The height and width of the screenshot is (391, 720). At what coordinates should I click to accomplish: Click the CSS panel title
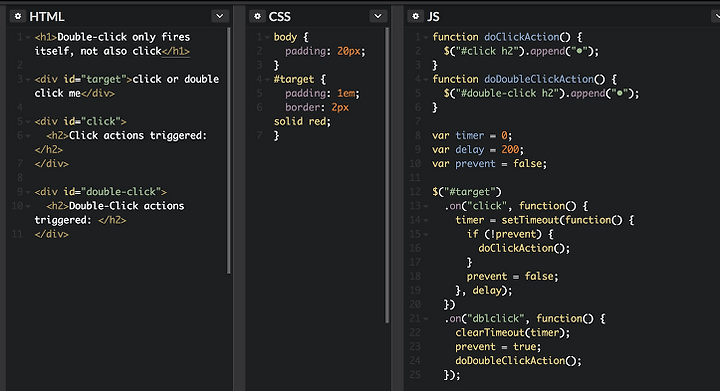[280, 17]
